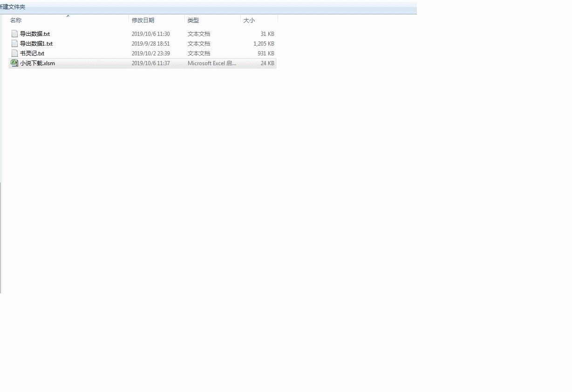Click the Excel icon of 小说下载.xlsm
This screenshot has height=392, width=572.
click(14, 63)
